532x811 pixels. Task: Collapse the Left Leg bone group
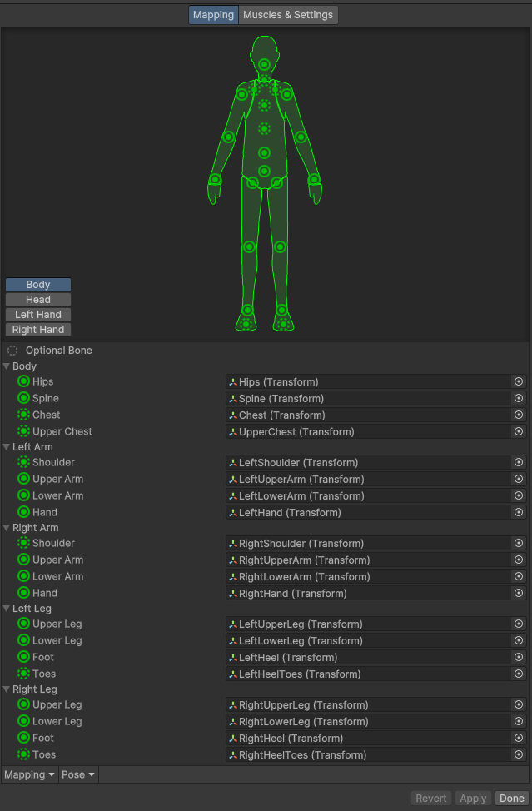6,608
